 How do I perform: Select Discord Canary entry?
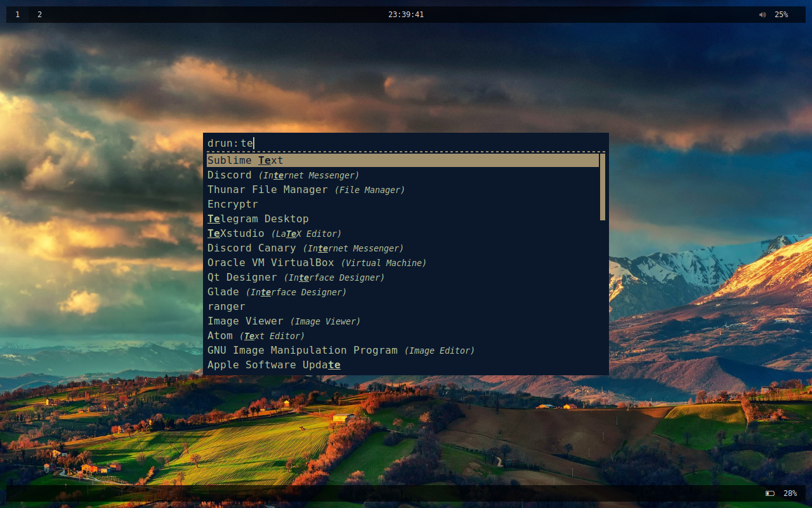[403, 248]
